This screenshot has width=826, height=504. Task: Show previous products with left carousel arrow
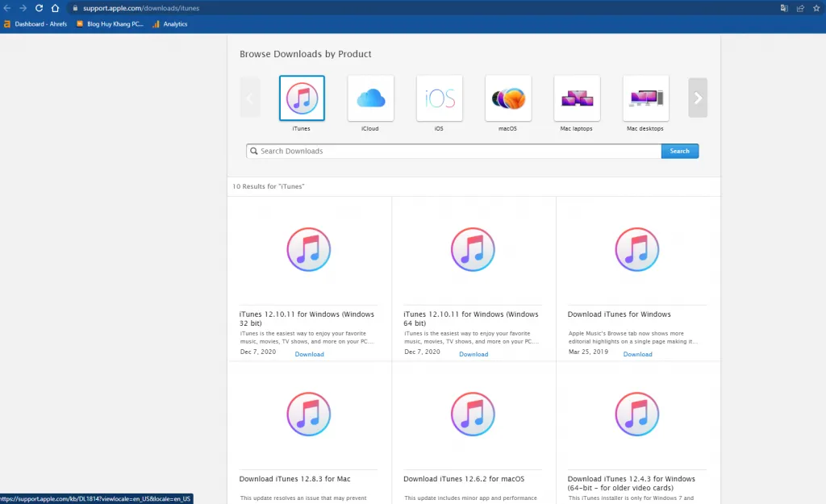click(250, 98)
